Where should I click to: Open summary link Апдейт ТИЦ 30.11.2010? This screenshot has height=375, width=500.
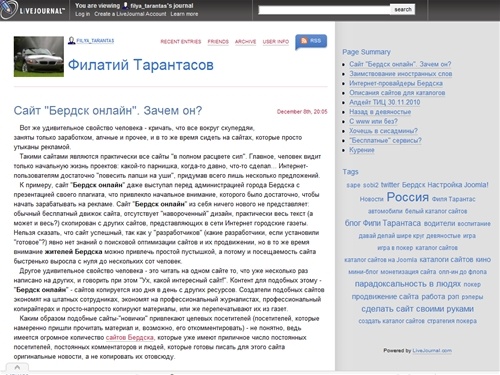pyautogui.click(x=385, y=102)
